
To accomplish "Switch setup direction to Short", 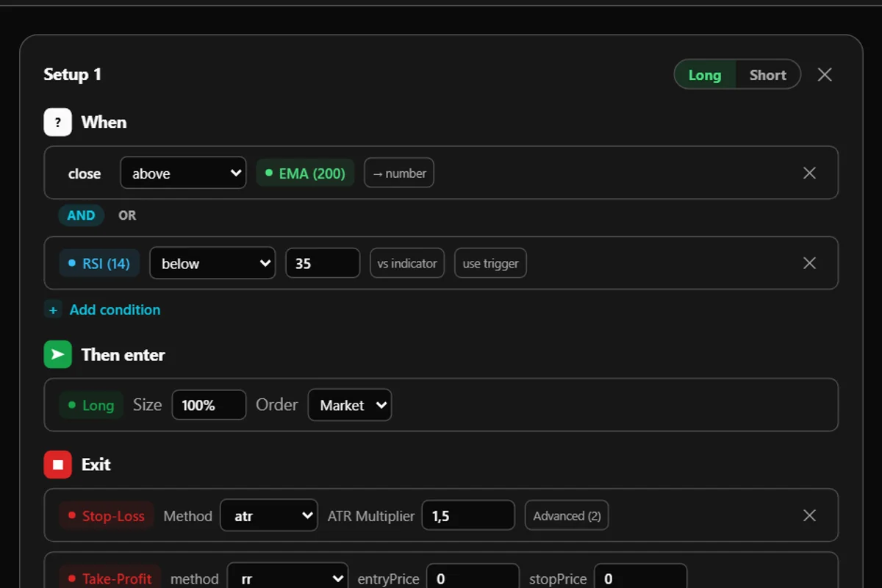I will pyautogui.click(x=767, y=75).
